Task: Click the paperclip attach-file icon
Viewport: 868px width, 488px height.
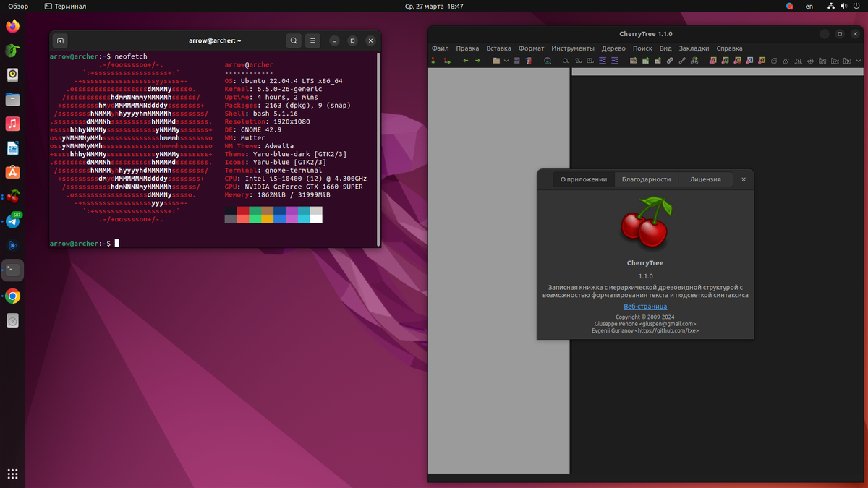Action: [x=670, y=61]
